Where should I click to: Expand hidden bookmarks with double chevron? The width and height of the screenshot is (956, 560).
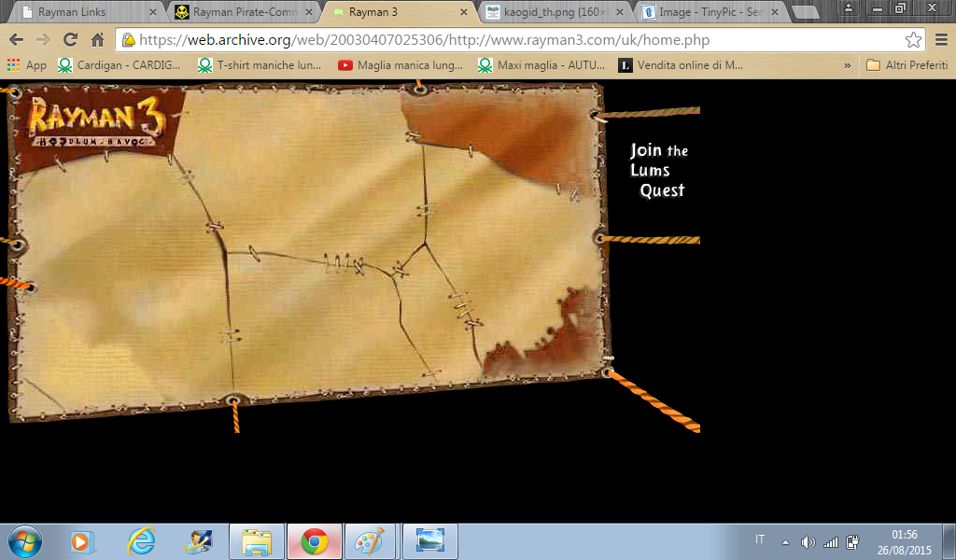pyautogui.click(x=847, y=65)
